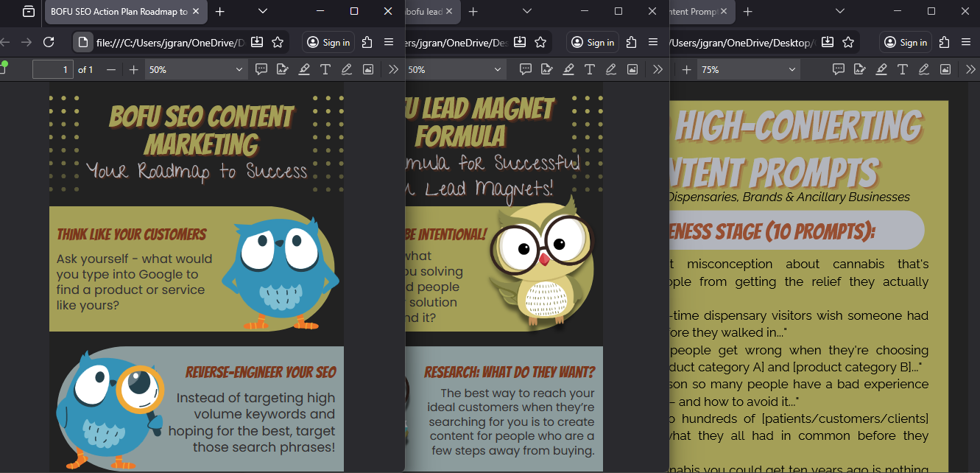Click the page number field in the BOFU SEO window
This screenshot has height=473, width=980.
52,69
